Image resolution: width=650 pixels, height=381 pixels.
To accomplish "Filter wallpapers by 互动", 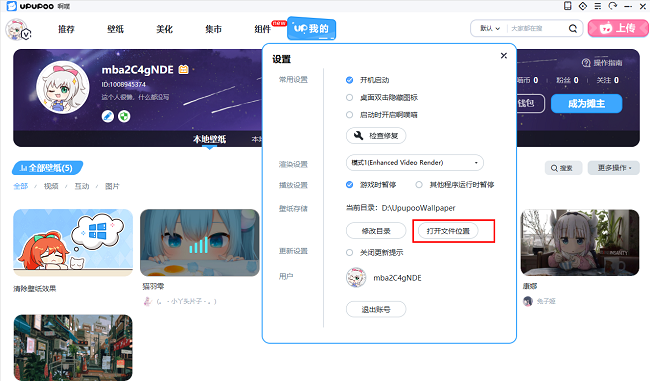I will point(82,186).
